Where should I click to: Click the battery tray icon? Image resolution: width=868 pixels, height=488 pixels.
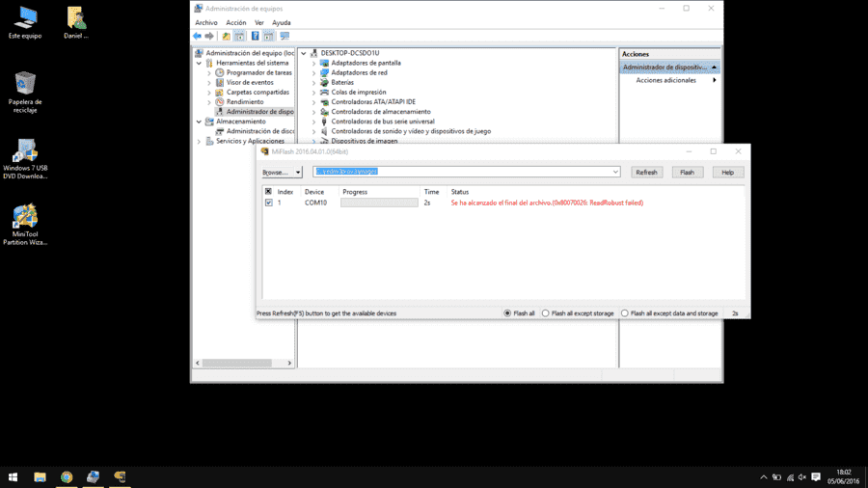click(776, 477)
